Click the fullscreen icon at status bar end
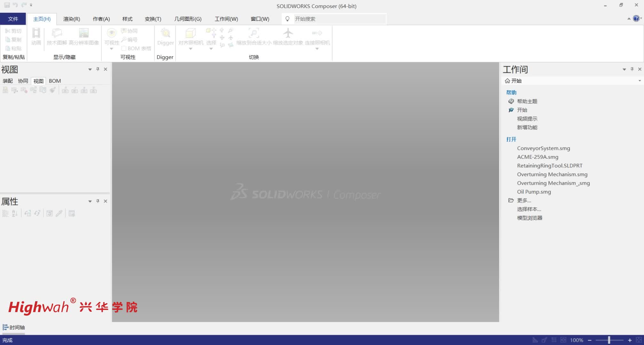The width and height of the screenshot is (644, 345). (639, 340)
